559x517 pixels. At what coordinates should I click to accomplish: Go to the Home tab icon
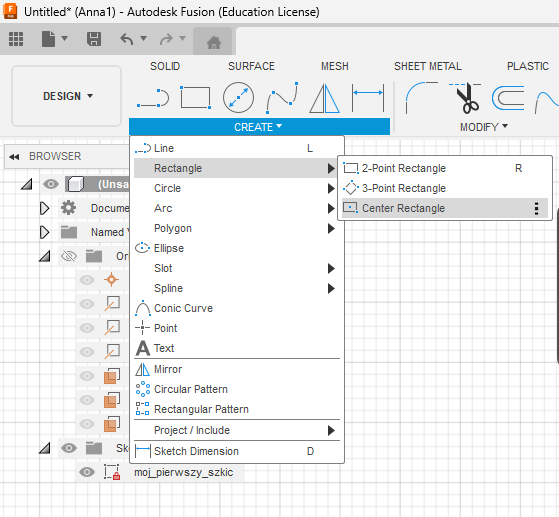[214, 42]
